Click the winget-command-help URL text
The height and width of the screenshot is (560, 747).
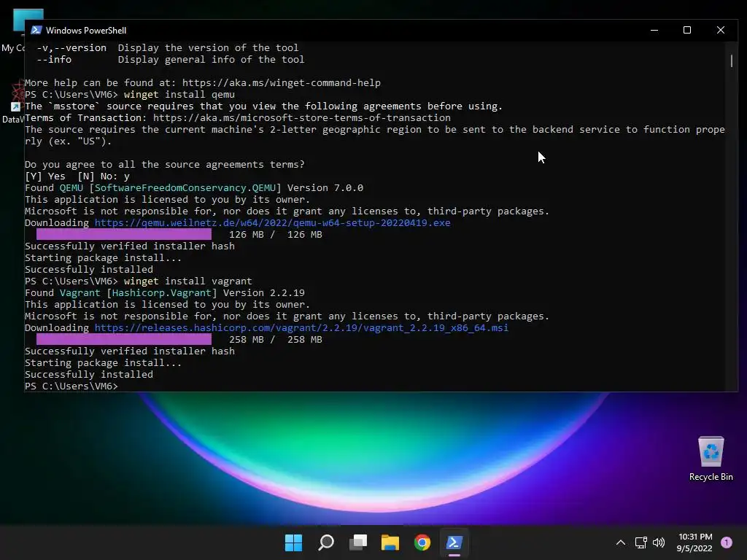pos(282,83)
